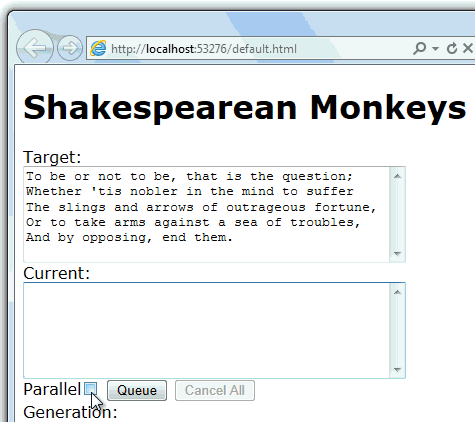The width and height of the screenshot is (475, 422).
Task: Click the Cancel All button
Action: coord(215,390)
